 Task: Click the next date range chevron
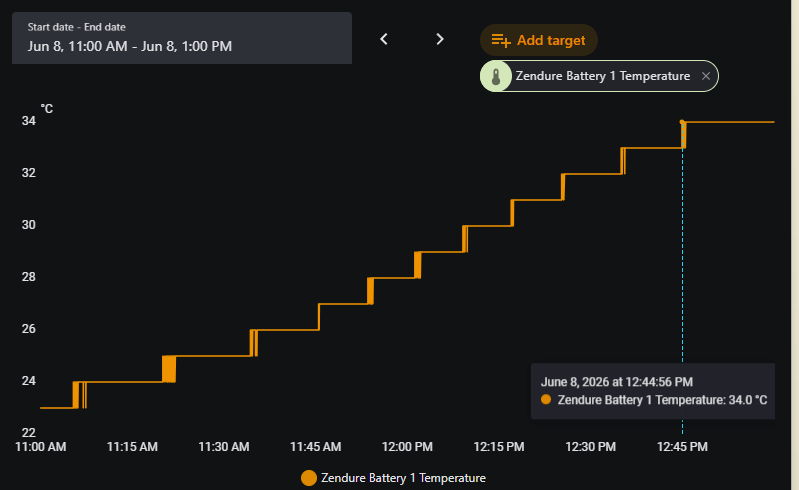point(440,39)
